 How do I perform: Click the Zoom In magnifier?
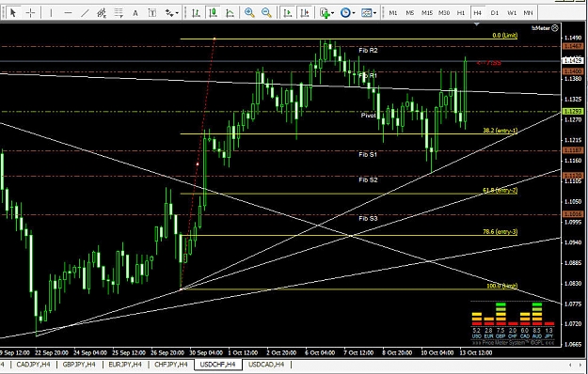click(249, 13)
